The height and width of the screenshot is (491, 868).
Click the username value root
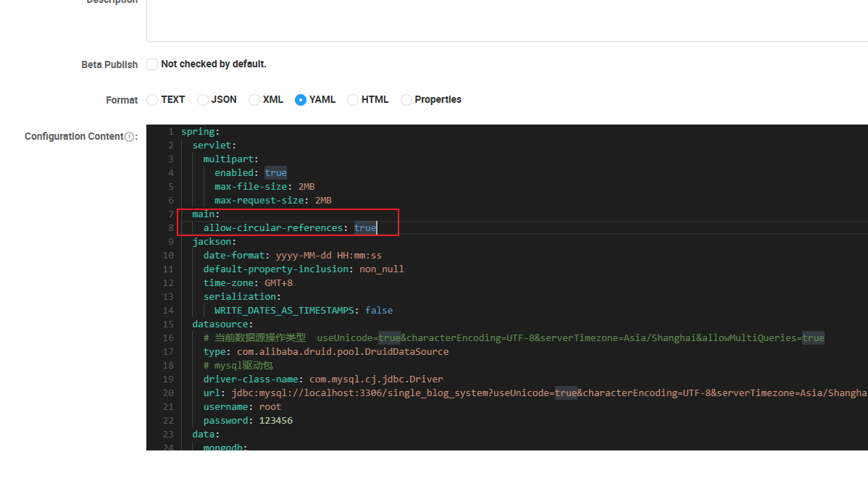coord(270,407)
